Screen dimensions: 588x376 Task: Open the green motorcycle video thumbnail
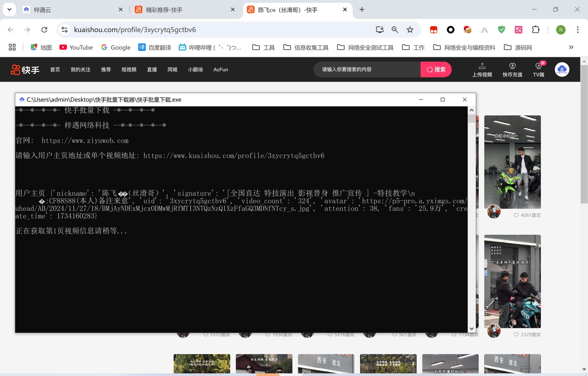click(x=512, y=162)
